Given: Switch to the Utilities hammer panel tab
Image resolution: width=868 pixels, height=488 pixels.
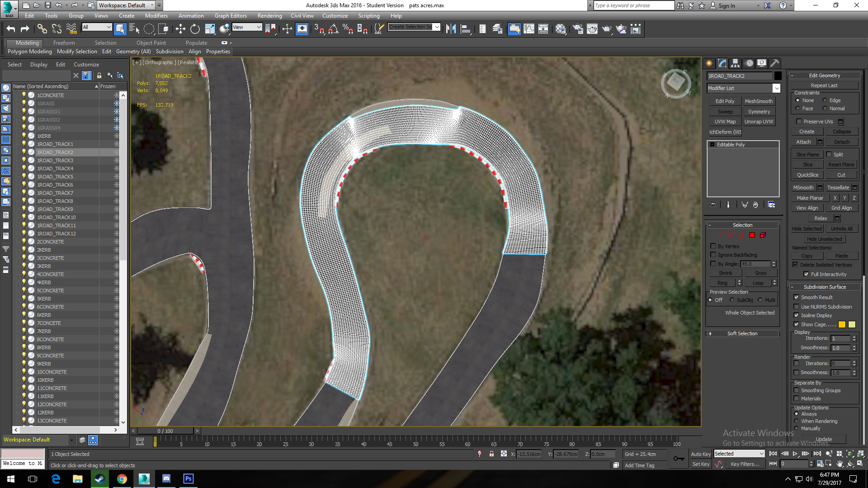Looking at the screenshot, I should [775, 63].
